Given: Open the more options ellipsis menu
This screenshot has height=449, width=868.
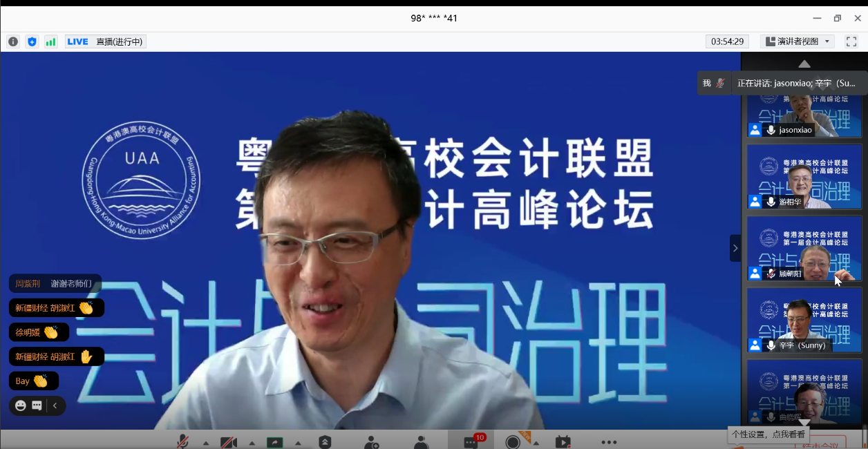Looking at the screenshot, I should (x=608, y=441).
